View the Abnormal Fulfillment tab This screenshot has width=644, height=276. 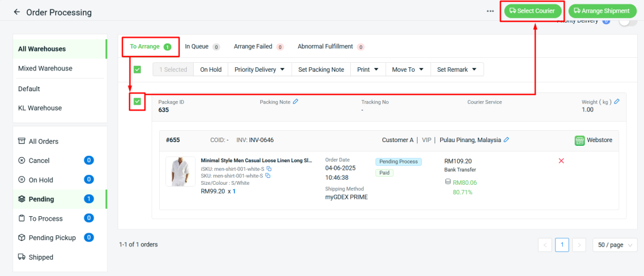coord(331,47)
